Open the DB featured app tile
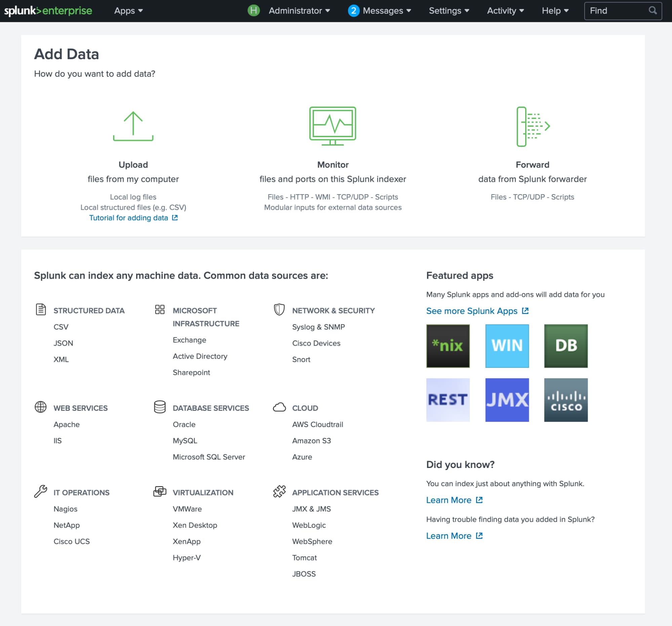Screen dimensions: 672x626 pos(565,346)
